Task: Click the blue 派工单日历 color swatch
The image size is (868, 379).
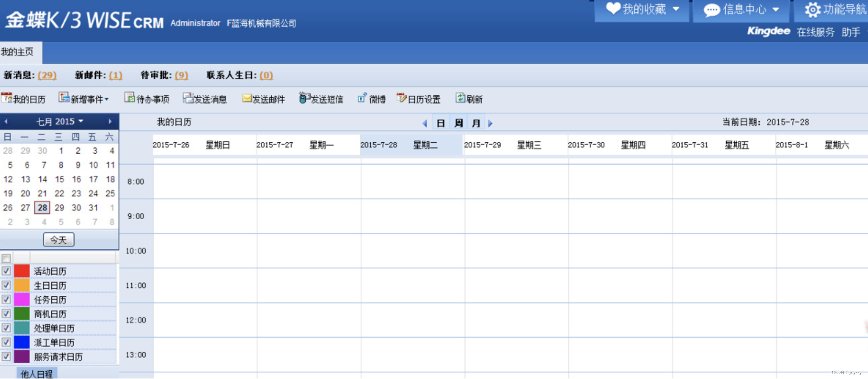Action: pos(22,342)
